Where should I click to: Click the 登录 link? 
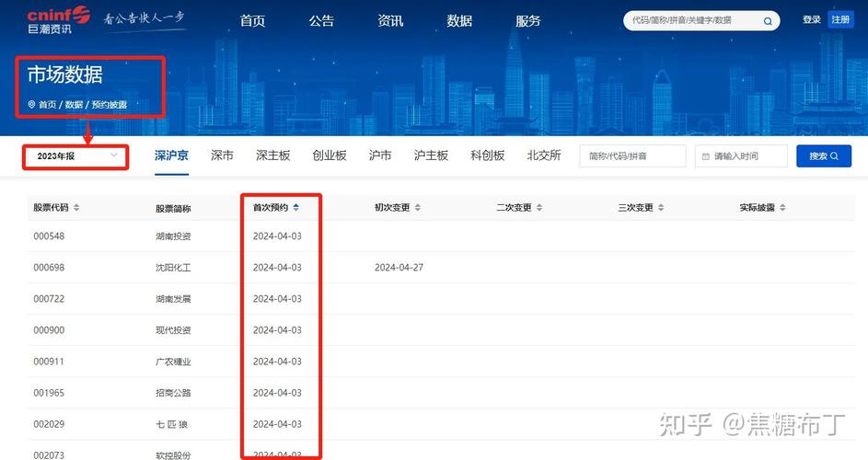[x=812, y=19]
